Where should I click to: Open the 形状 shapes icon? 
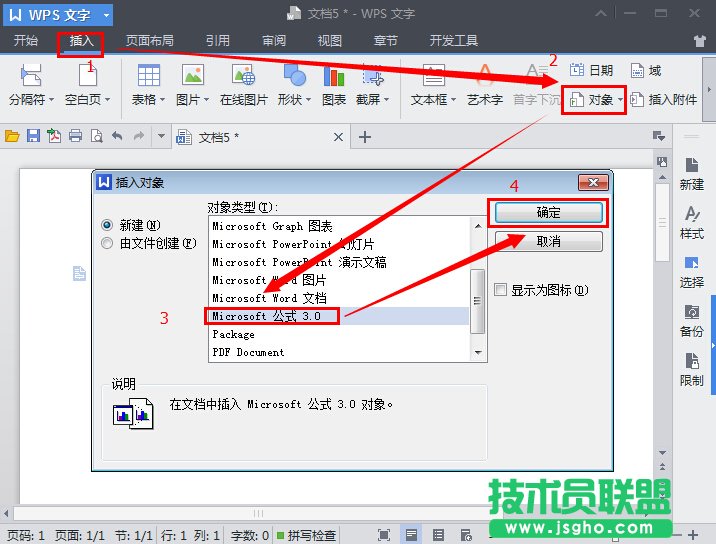click(x=295, y=75)
